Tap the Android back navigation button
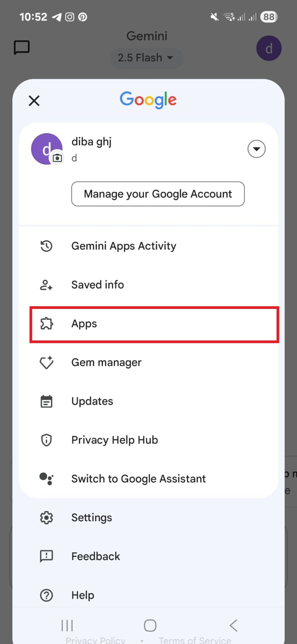The image size is (297, 644). (x=233, y=625)
